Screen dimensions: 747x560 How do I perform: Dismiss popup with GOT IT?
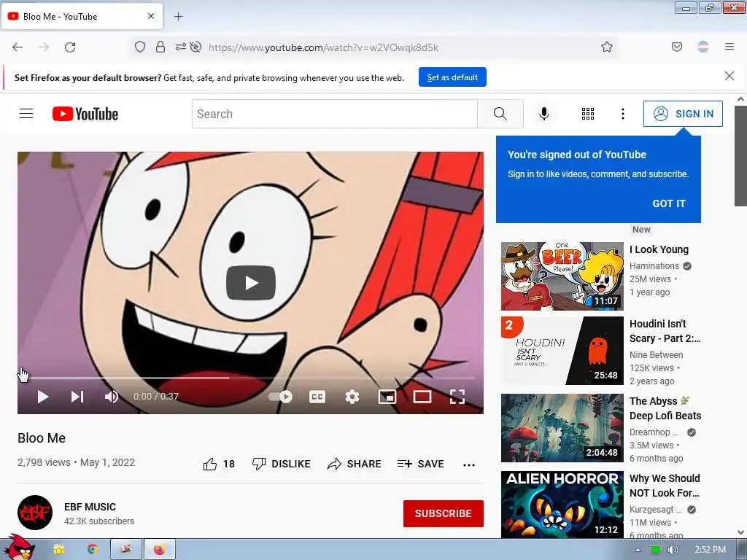pos(668,204)
